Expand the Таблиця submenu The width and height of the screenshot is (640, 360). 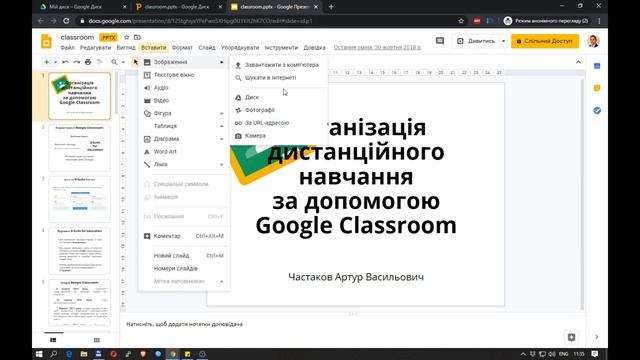pyautogui.click(x=222, y=126)
